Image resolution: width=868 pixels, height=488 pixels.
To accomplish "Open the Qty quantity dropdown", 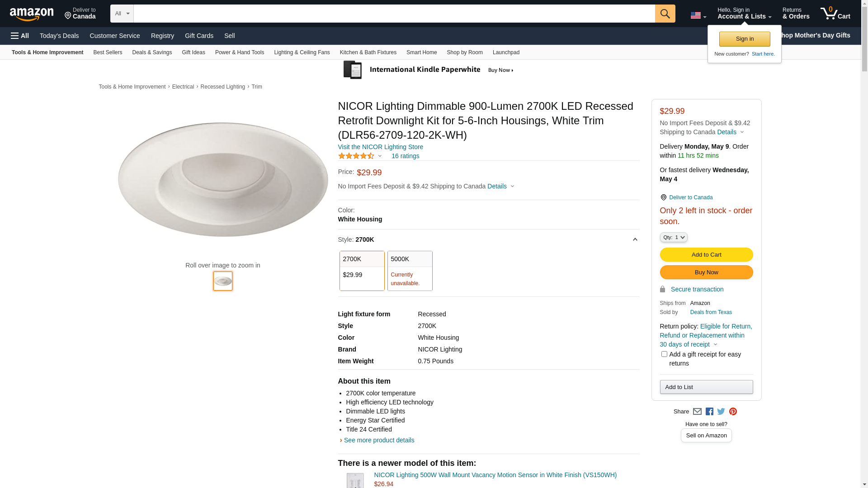I will pos(673,237).
